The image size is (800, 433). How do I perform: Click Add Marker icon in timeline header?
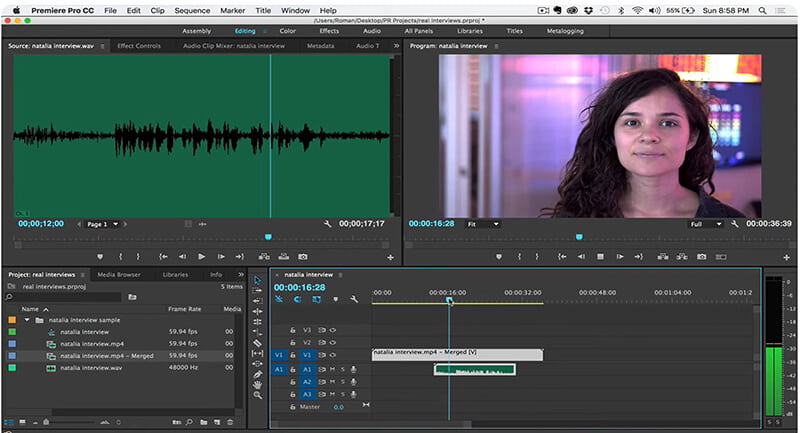pyautogui.click(x=335, y=299)
